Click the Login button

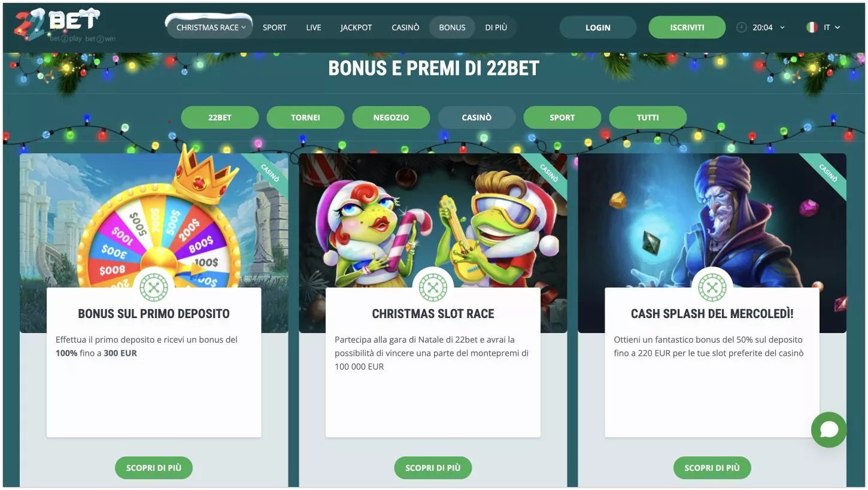tap(598, 28)
